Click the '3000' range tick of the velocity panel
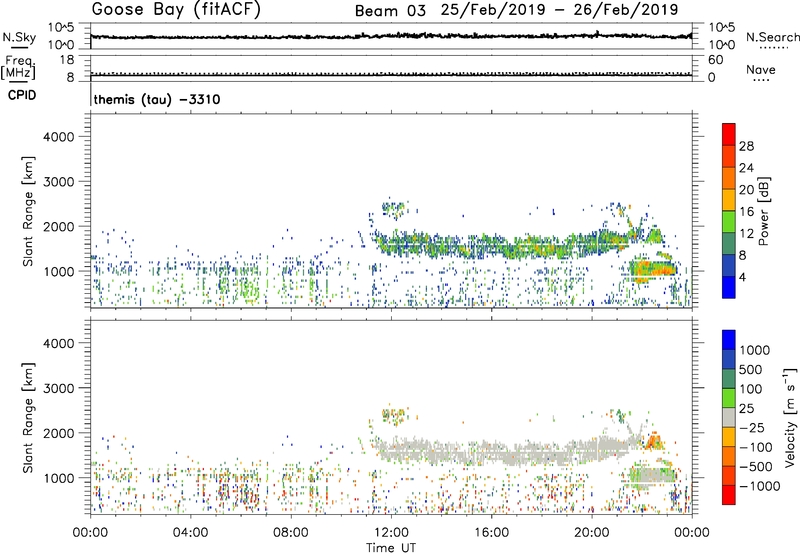The image size is (800, 554). point(58,388)
